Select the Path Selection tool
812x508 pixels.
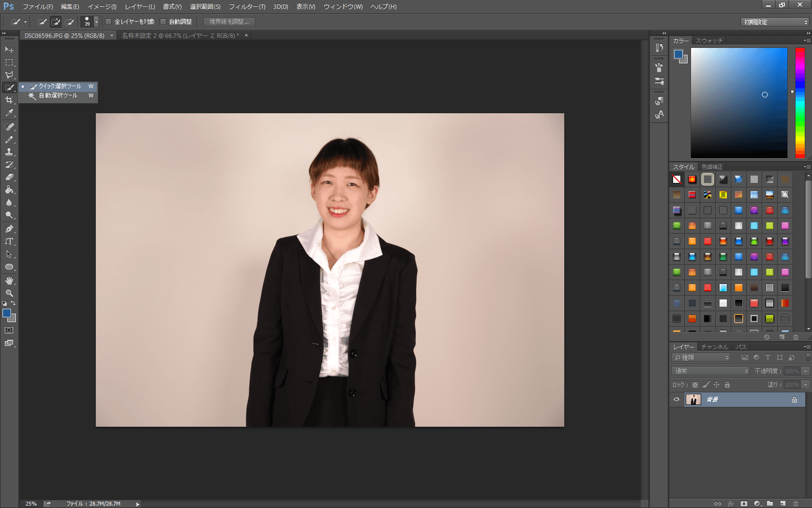[x=9, y=254]
